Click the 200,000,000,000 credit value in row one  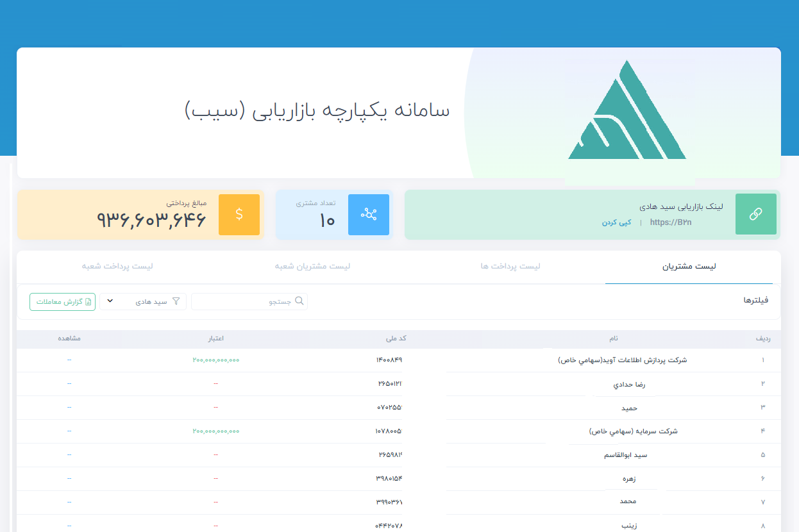215,360
